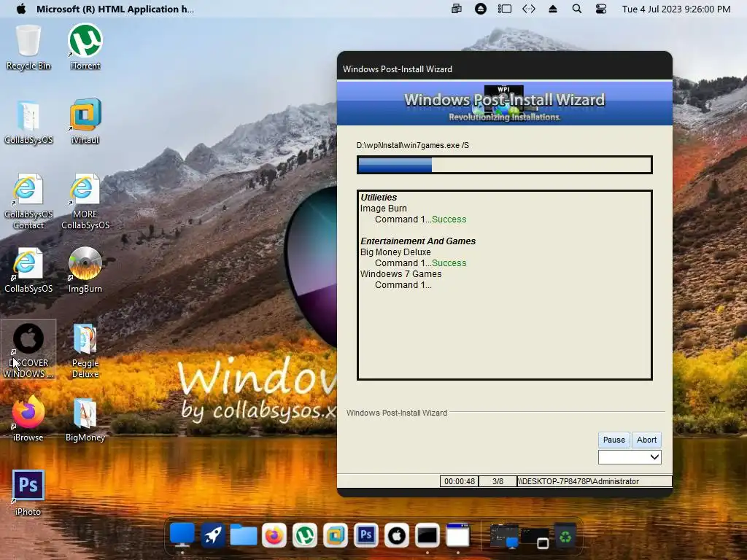
Task: Launch the iBrowse Firefox shortcut
Action: 28,419
